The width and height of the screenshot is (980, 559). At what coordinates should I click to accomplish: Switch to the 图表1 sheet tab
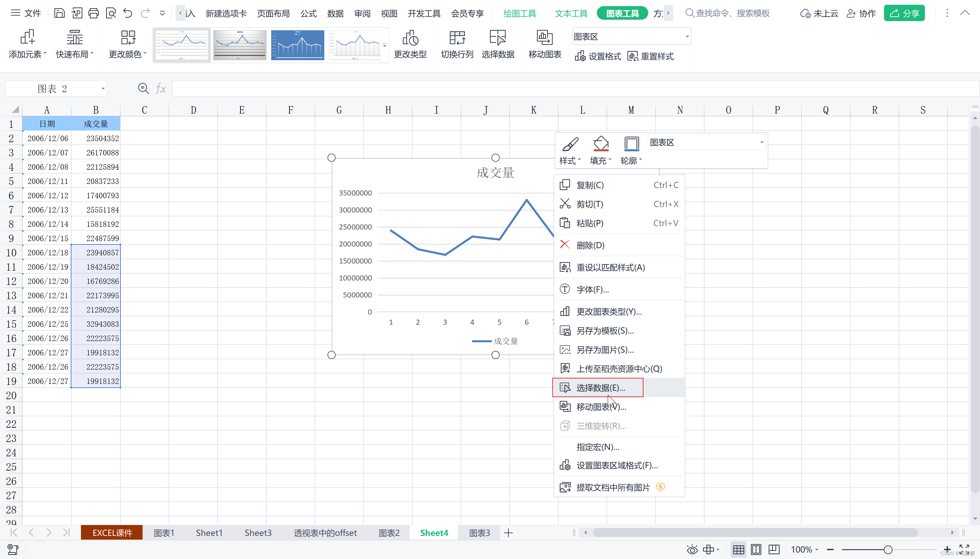coord(164,533)
